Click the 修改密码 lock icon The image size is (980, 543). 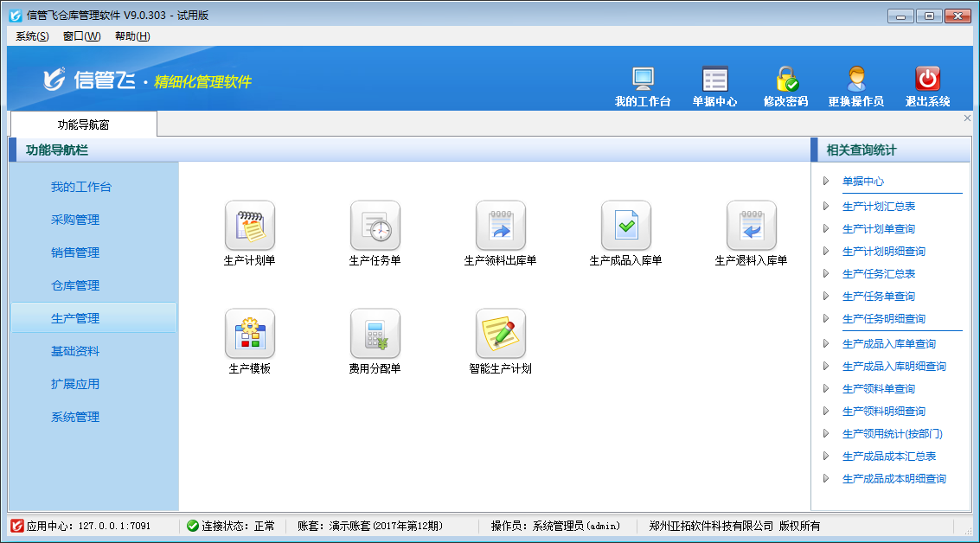point(785,80)
